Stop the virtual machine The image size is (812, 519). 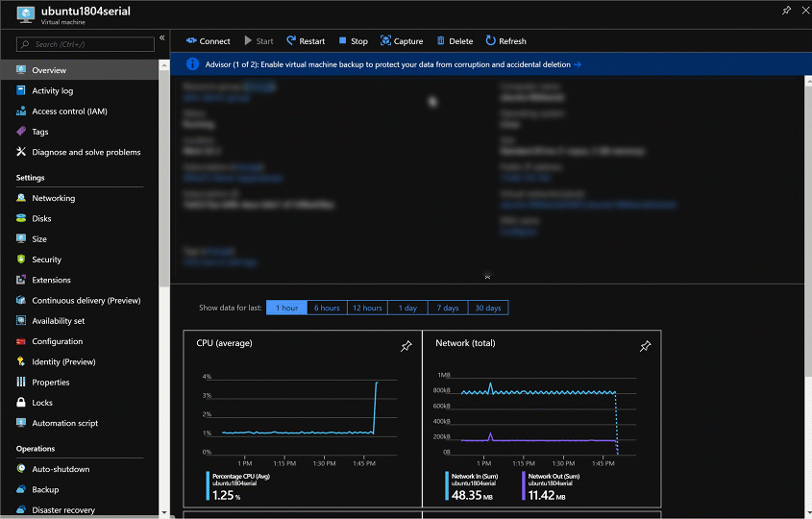coord(353,41)
